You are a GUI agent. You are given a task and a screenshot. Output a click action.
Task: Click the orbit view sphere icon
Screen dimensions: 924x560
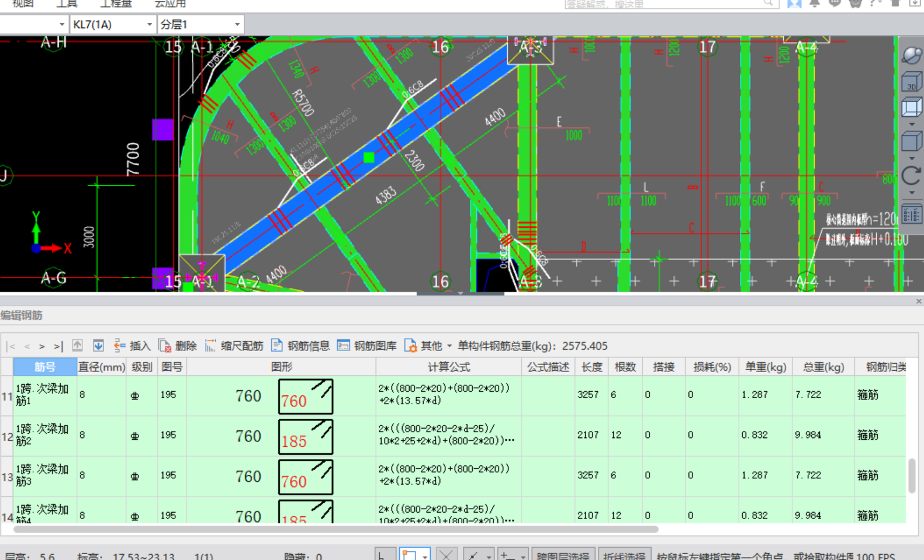tap(912, 55)
